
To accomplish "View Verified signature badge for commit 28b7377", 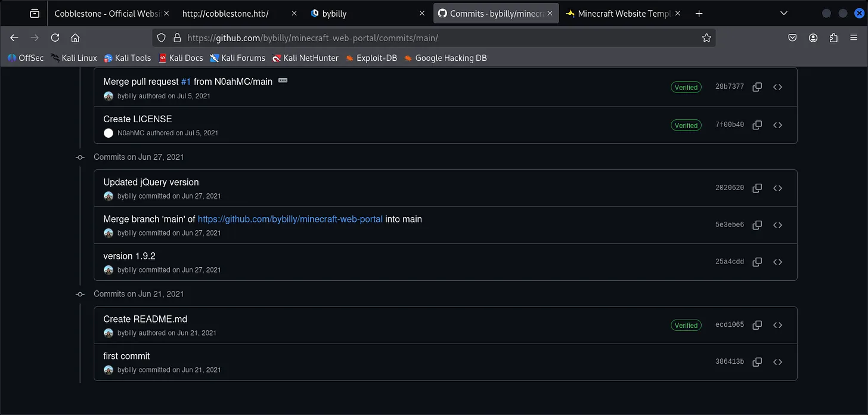I will click(686, 87).
